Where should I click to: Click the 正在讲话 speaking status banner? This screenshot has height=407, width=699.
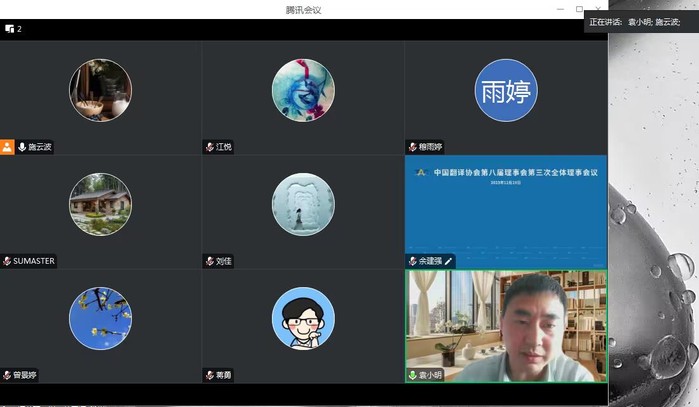click(641, 21)
